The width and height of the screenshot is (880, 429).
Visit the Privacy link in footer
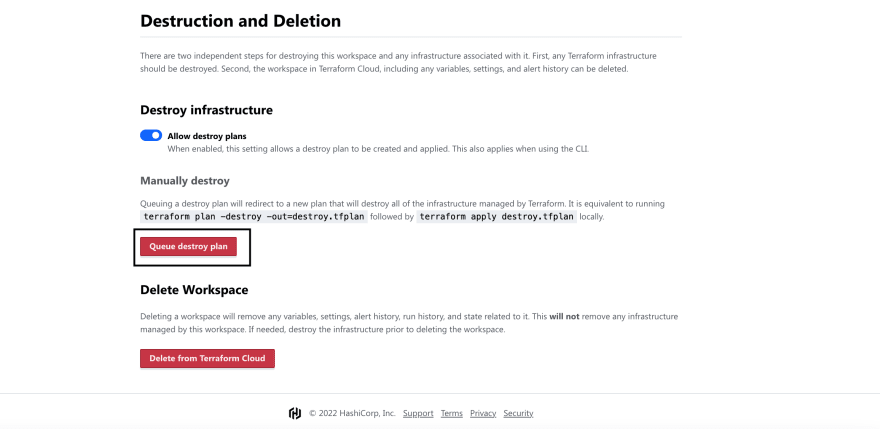point(483,413)
